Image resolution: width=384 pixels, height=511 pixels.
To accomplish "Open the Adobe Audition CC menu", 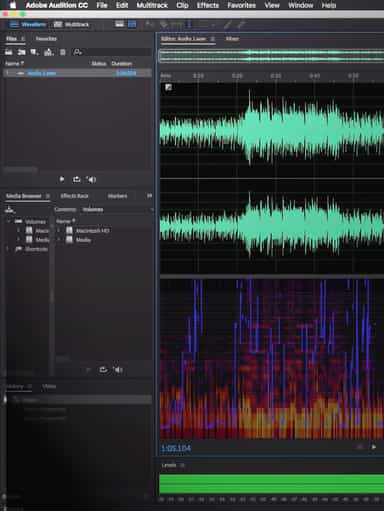I will (57, 5).
